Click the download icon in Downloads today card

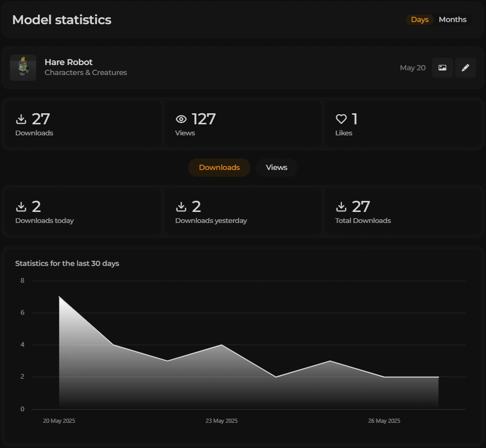click(x=21, y=207)
